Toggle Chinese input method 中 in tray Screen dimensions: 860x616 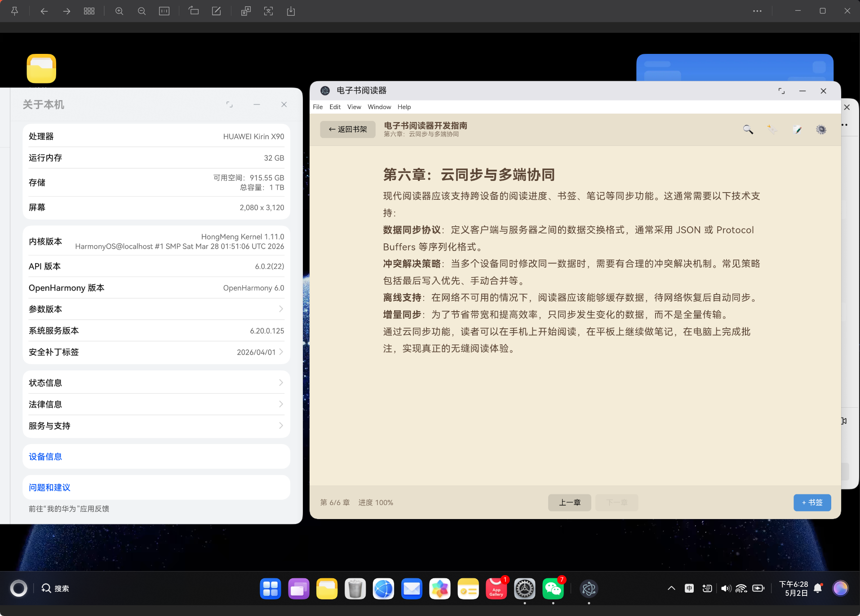689,588
